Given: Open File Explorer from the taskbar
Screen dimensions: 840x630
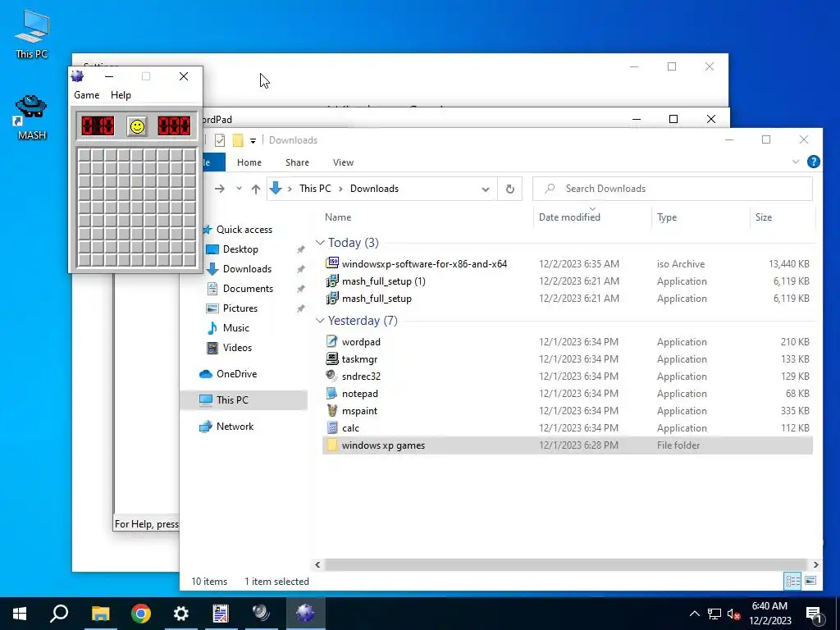Looking at the screenshot, I should tap(100, 614).
